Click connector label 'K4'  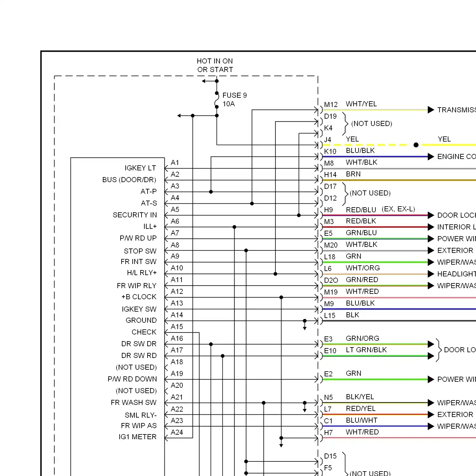(328, 128)
